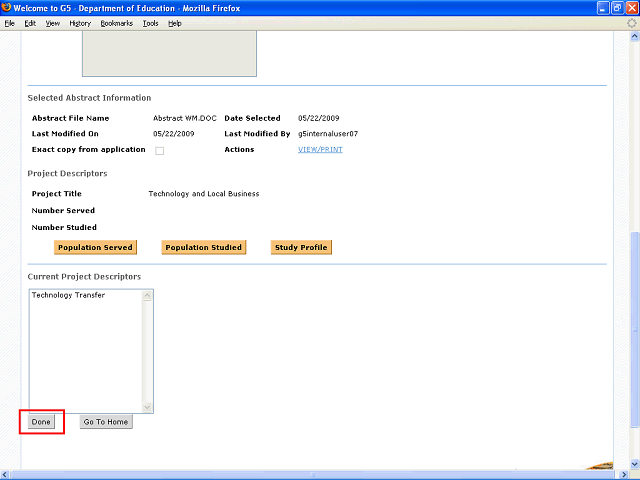This screenshot has width=640, height=480.
Task: Click the Number Studied label
Action: (64, 227)
